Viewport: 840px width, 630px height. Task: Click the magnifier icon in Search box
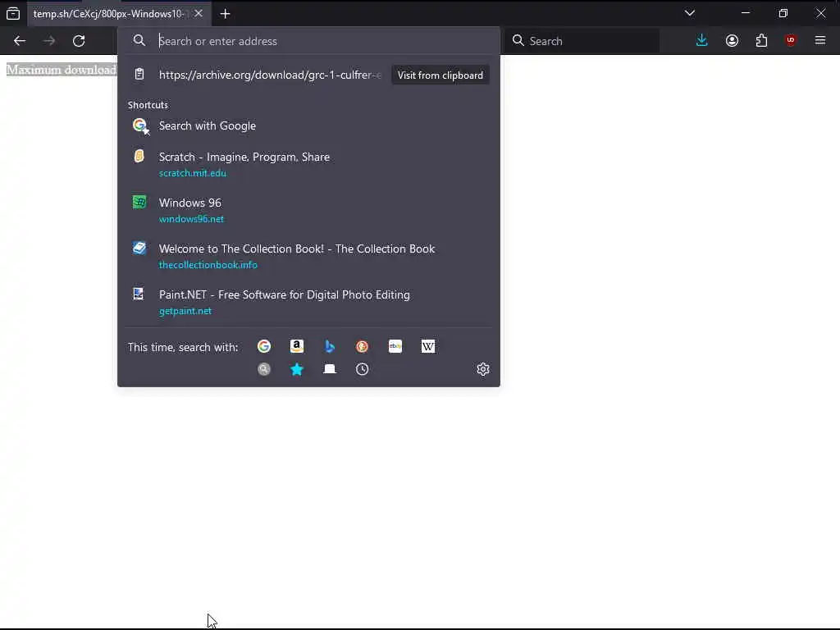[518, 41]
